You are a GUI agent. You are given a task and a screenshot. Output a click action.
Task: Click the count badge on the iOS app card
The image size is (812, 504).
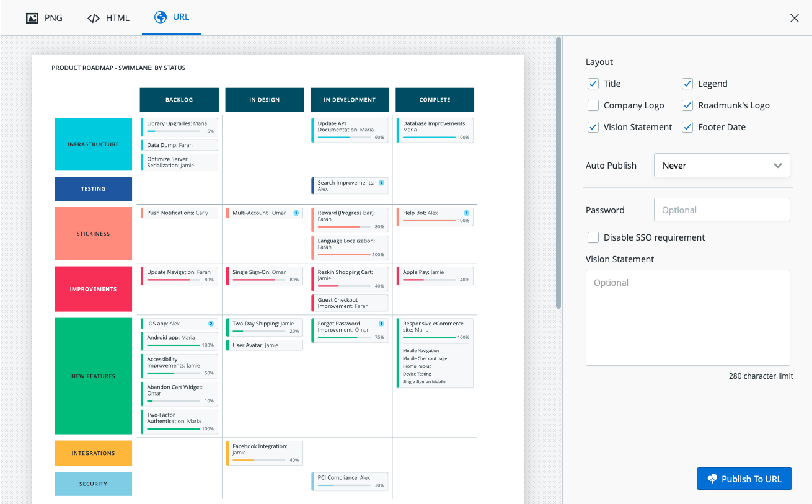tap(211, 323)
